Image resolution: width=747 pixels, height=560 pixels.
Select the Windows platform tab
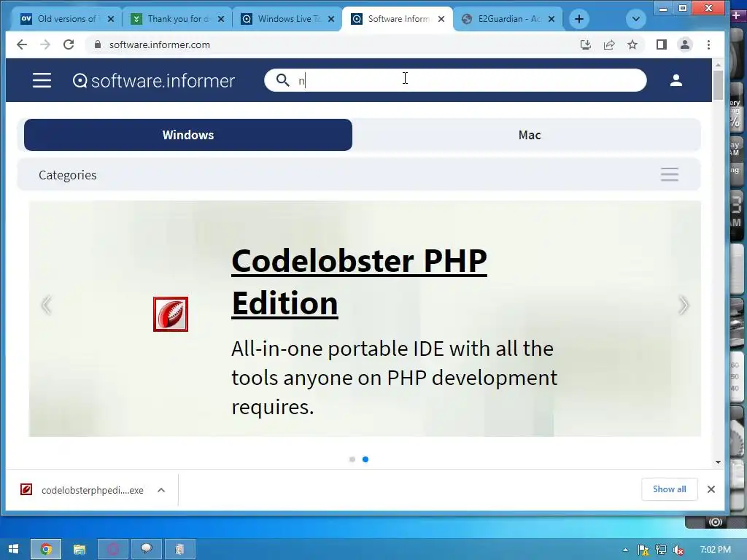[188, 135]
